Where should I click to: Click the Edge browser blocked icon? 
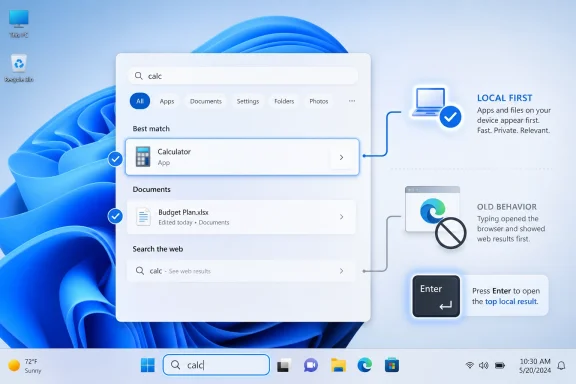point(436,217)
